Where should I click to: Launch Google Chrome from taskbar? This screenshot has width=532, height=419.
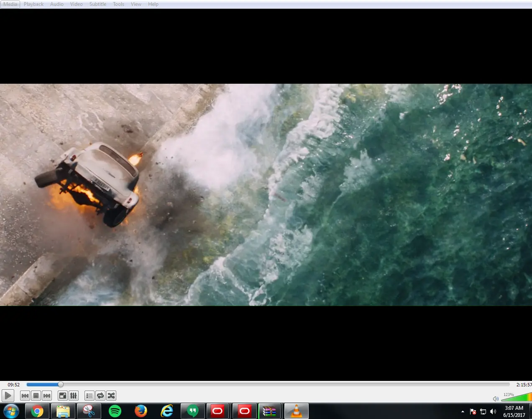[37, 411]
